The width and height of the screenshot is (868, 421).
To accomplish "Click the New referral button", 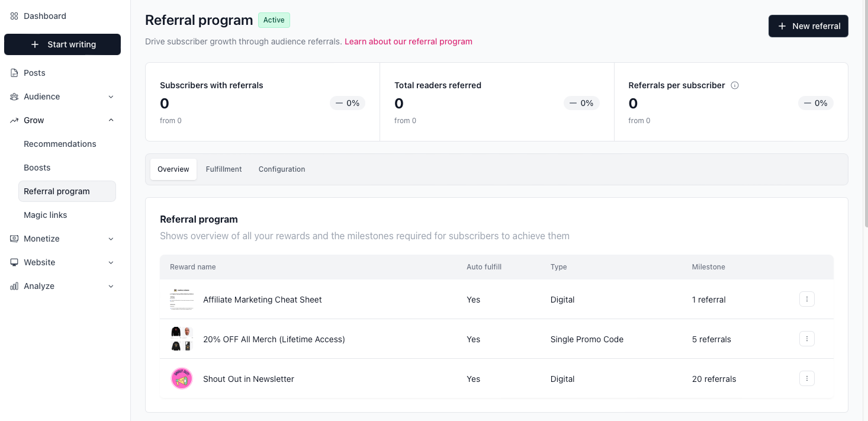I will [x=808, y=26].
